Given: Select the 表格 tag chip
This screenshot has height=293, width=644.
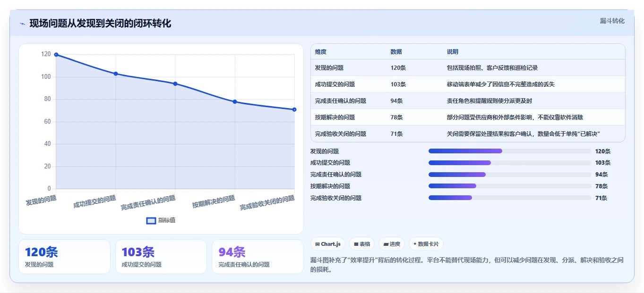Looking at the screenshot, I should coord(362,244).
